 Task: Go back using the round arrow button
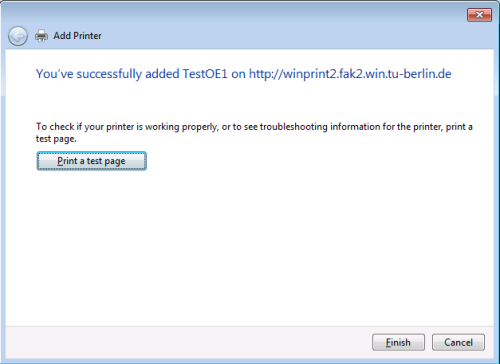(18, 36)
